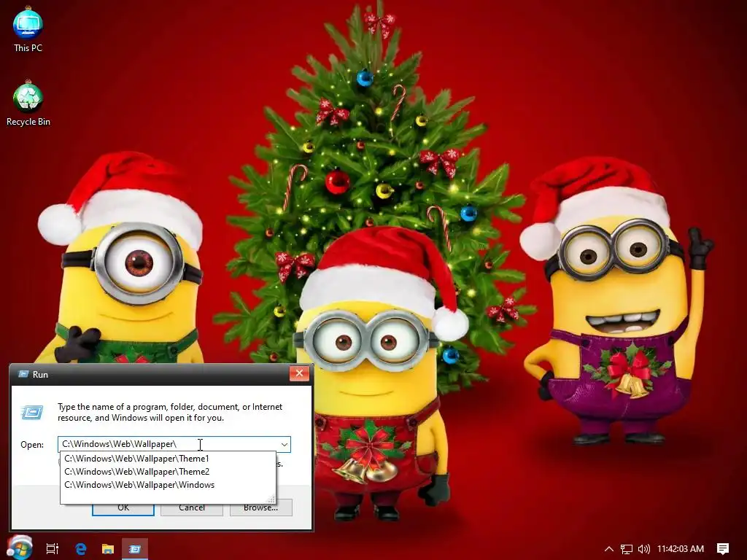Open the volume tray icon
Viewport: 747px width, 560px height.
643,549
